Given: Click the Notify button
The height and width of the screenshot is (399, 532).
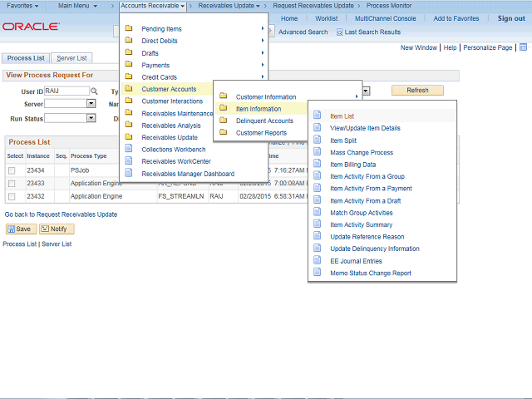Looking at the screenshot, I should coord(57,229).
